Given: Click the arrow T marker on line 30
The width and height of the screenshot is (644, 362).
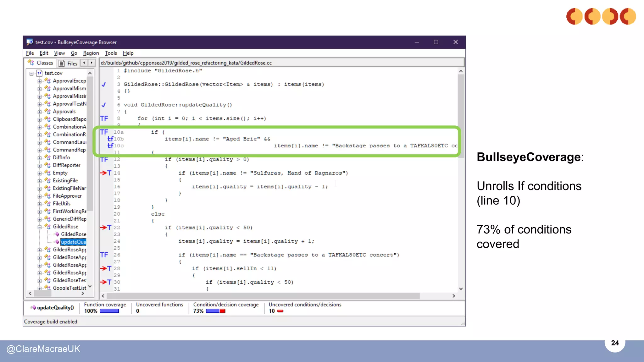Looking at the screenshot, I should pos(106,282).
